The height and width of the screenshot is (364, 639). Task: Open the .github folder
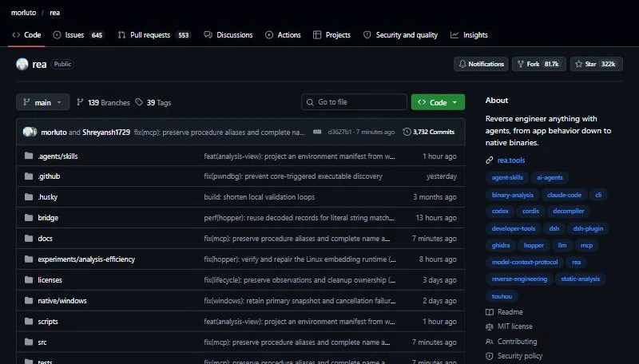point(49,176)
